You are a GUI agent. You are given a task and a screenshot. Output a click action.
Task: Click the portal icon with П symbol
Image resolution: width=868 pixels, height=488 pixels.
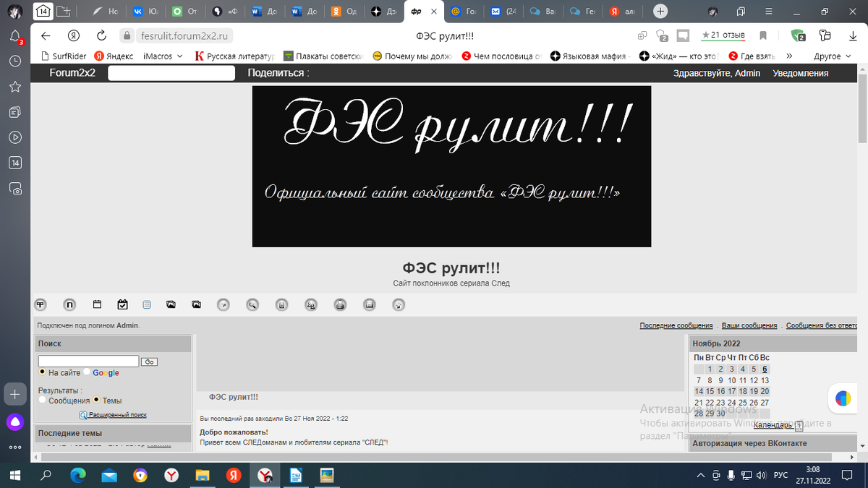[69, 304]
